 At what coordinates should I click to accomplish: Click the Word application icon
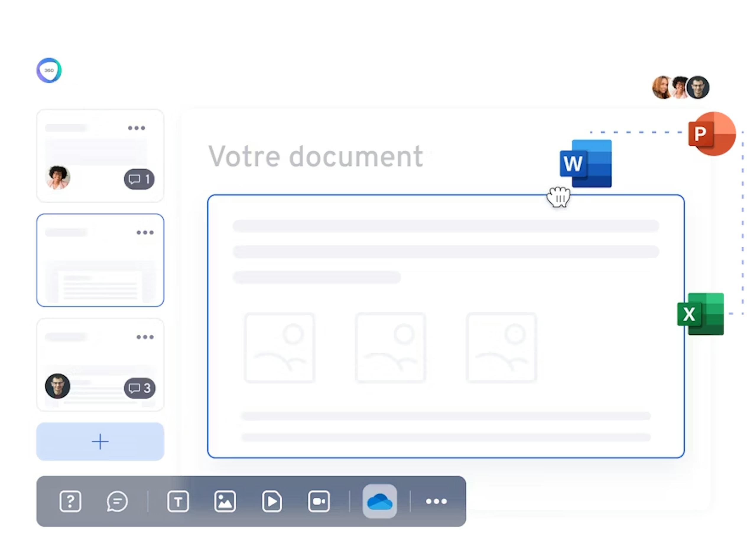586,163
